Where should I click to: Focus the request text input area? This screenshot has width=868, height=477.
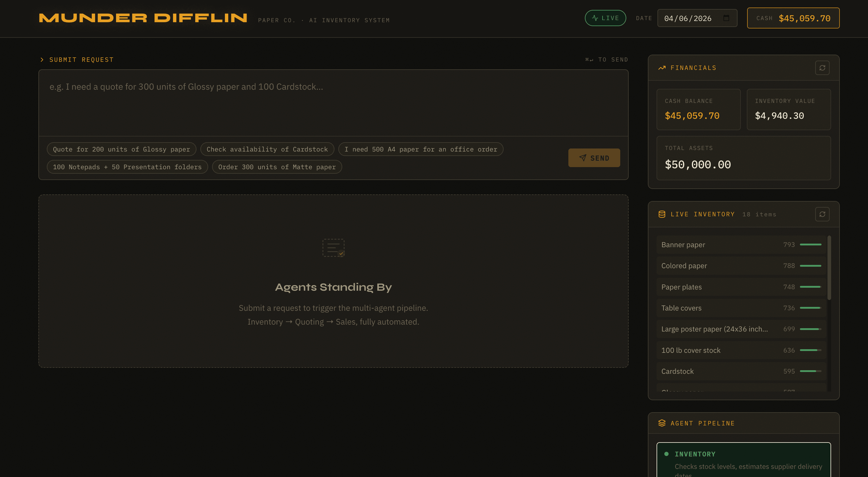333,103
